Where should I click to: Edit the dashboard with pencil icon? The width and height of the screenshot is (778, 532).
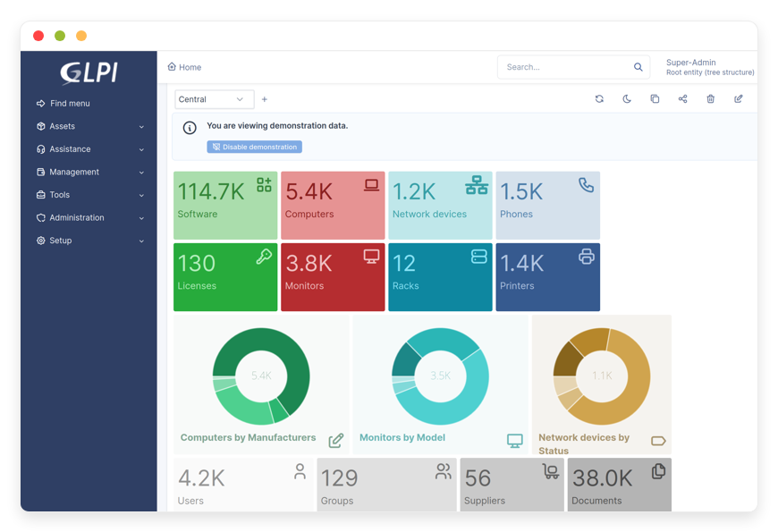click(x=739, y=98)
